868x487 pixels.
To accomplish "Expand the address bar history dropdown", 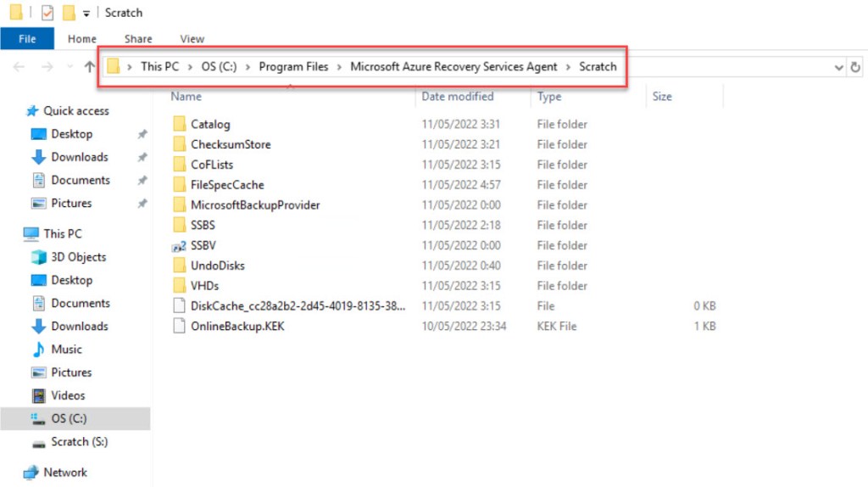I will [838, 67].
